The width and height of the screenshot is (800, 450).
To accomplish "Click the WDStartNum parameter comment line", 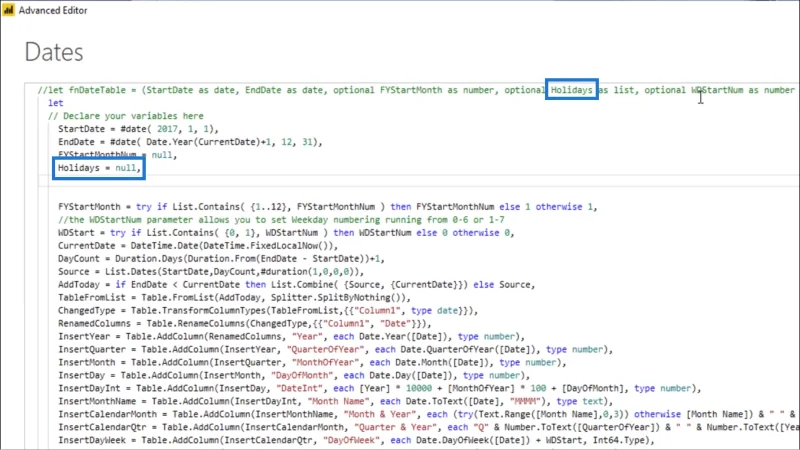I will 281,220.
